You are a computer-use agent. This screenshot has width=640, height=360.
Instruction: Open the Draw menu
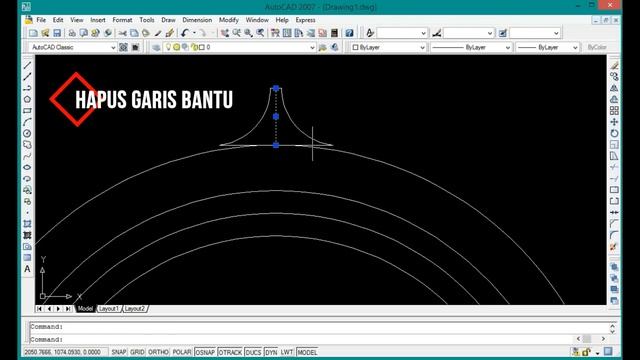(x=168, y=20)
